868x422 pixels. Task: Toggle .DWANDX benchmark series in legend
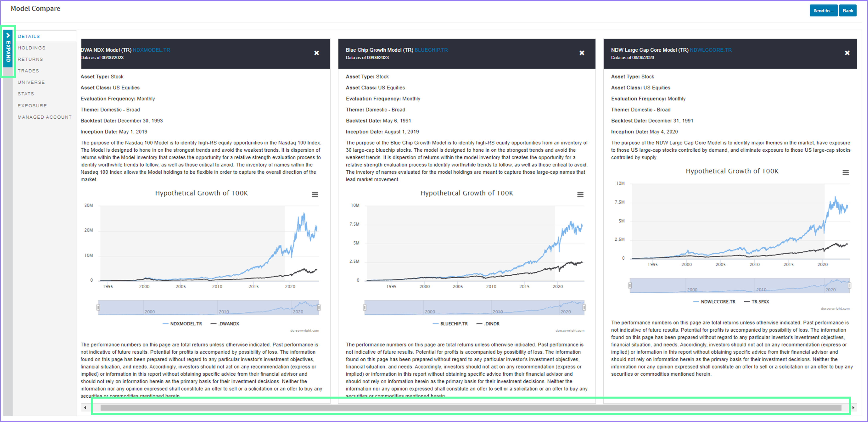click(225, 324)
